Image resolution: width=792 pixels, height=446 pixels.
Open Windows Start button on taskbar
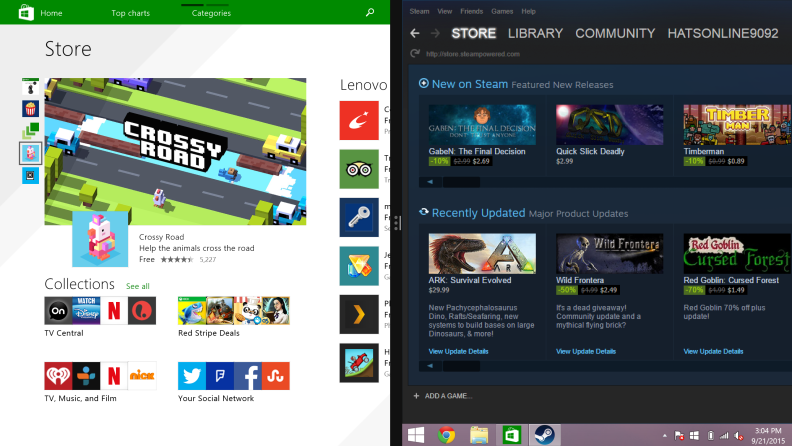click(x=416, y=435)
